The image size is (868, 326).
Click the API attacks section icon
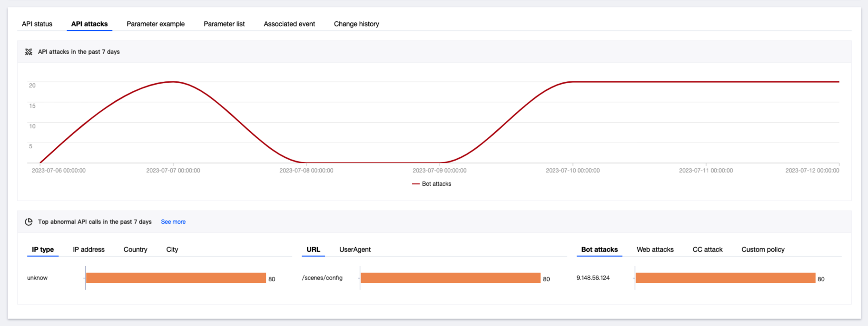[x=29, y=52]
